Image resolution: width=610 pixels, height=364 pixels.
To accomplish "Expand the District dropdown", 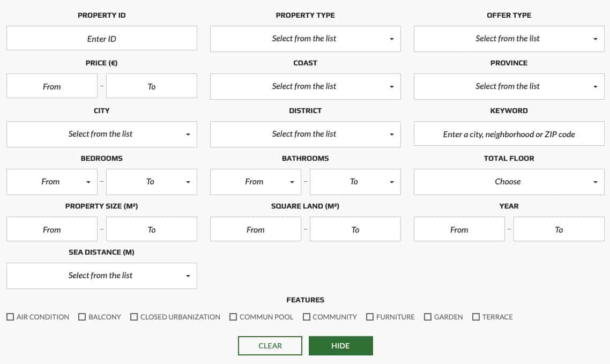I will 306,134.
